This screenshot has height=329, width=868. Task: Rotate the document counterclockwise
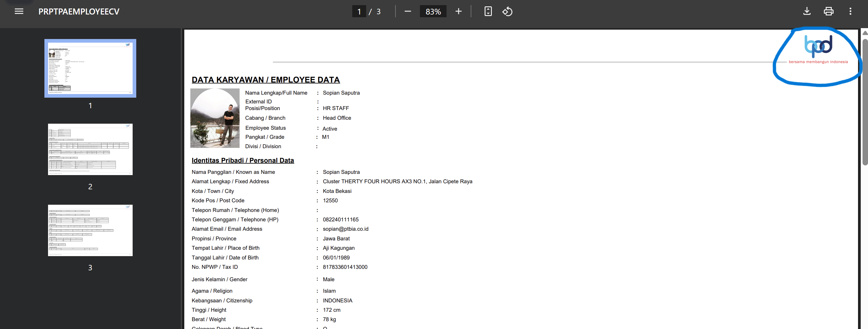tap(507, 11)
